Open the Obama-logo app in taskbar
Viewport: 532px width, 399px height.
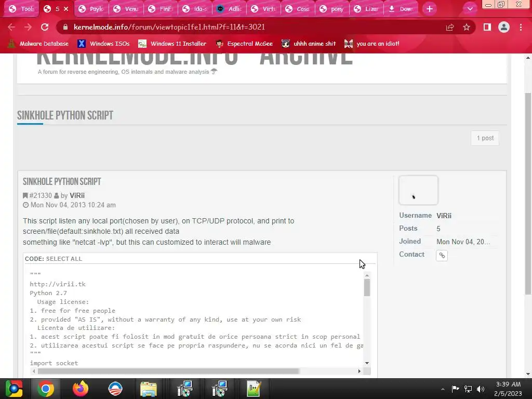pos(115,389)
